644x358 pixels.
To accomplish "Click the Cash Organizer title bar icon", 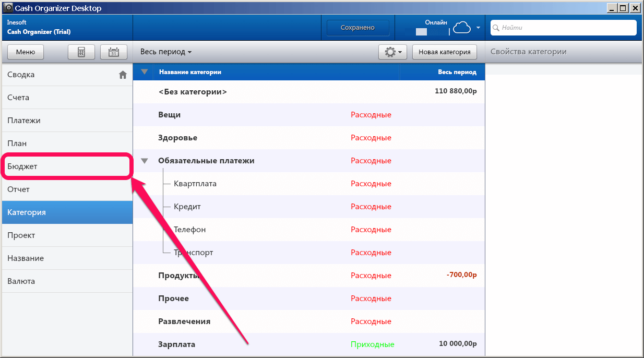I will [x=8, y=8].
